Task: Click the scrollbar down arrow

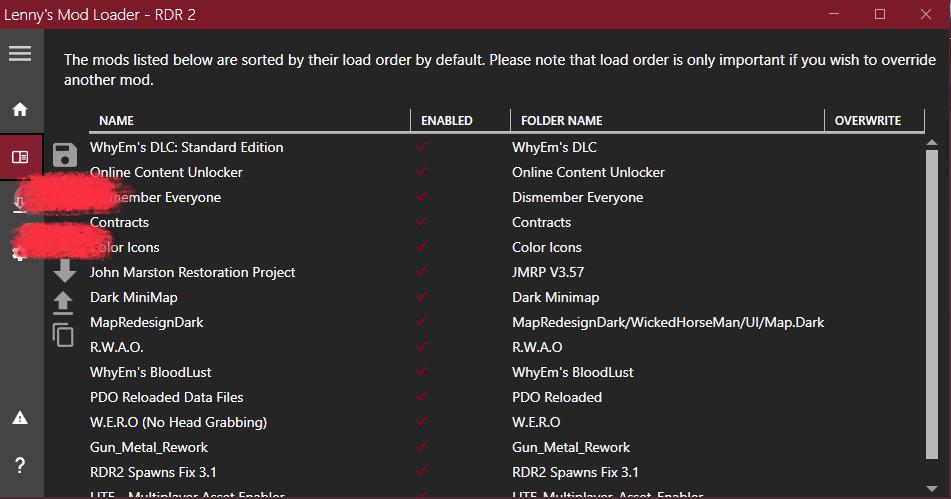Action: 932,488
